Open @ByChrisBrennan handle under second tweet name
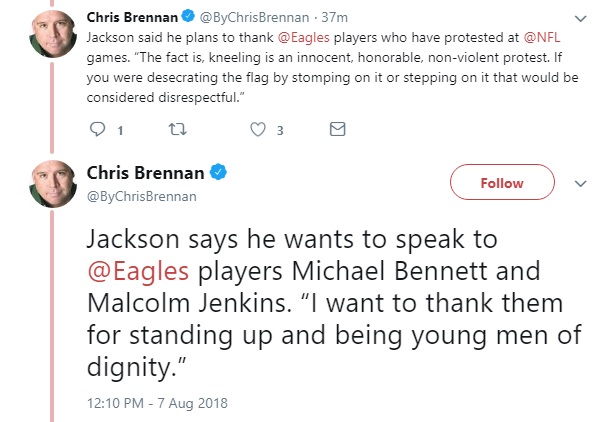Image resolution: width=612 pixels, height=422 pixels. [x=140, y=195]
